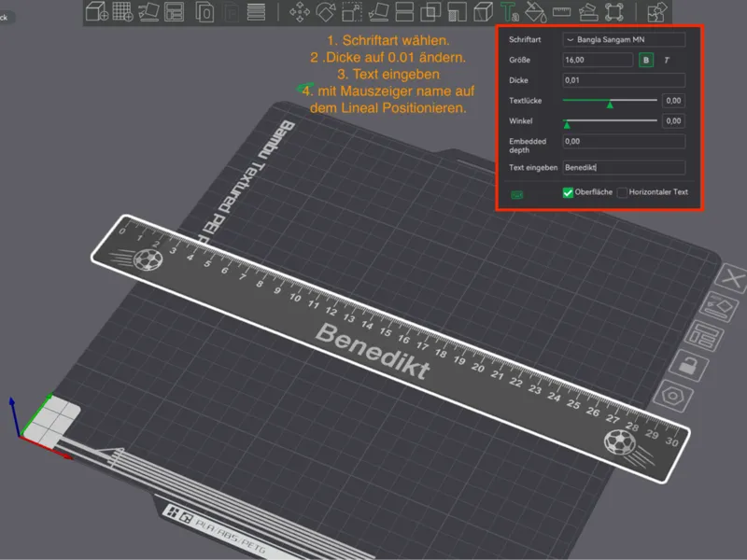Select the Rotate tool
This screenshot has width=747, height=560.
(x=325, y=12)
